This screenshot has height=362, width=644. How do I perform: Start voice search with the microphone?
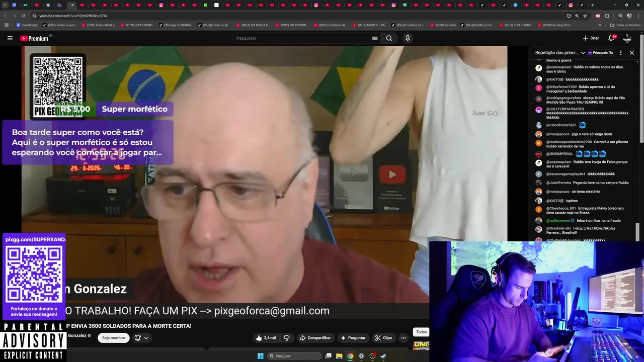408,38
